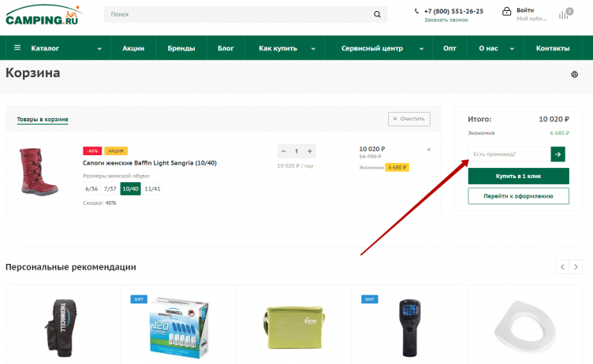Open white toilet seat thumbnail

tap(525, 328)
